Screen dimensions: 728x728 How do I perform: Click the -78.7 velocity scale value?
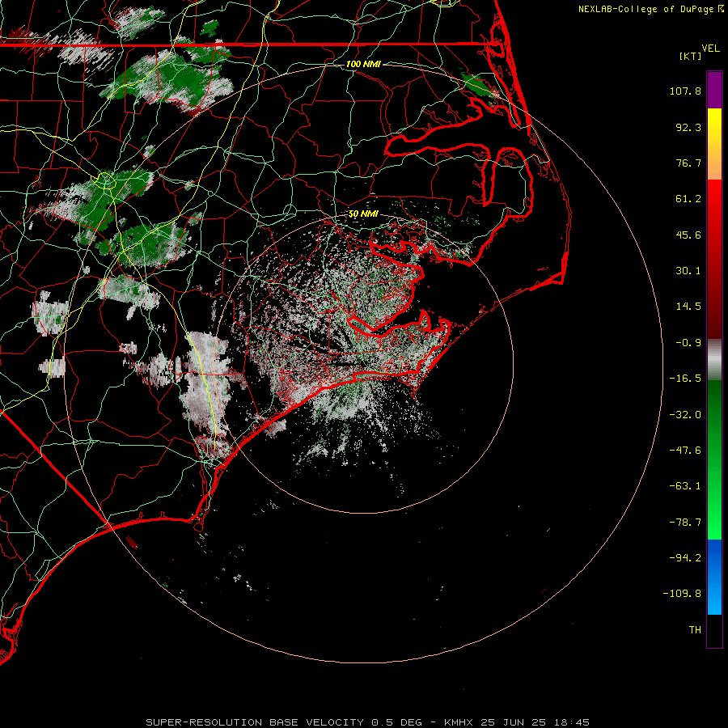(685, 523)
